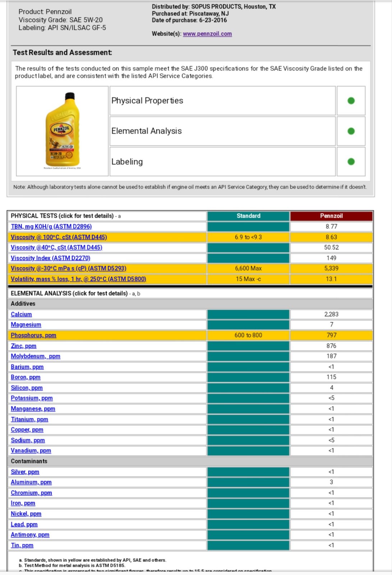Click the Pennzoil bottle product image

(63, 130)
